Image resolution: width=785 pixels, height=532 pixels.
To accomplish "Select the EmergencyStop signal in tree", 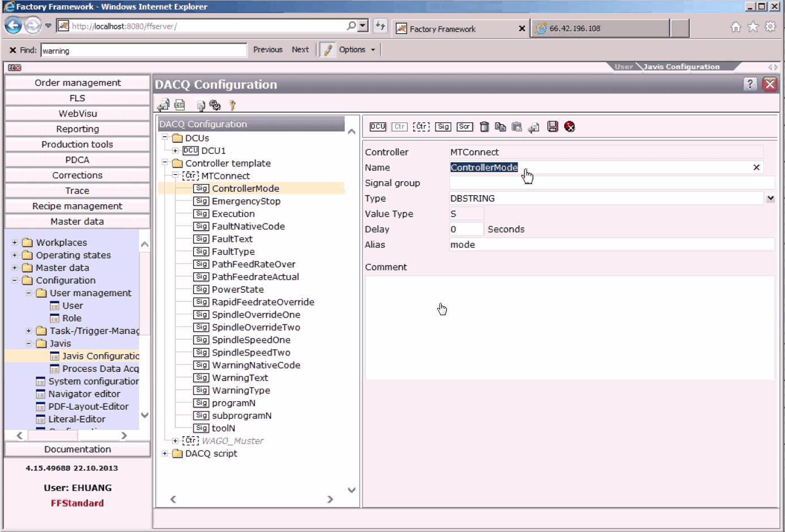I will click(x=246, y=201).
